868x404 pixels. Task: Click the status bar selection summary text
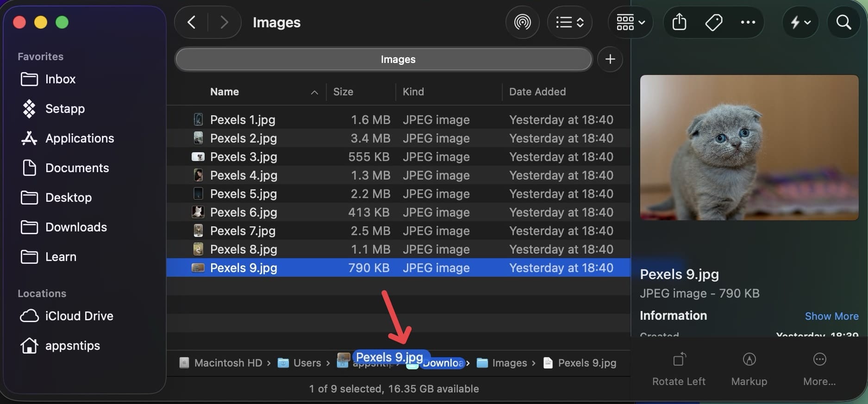[394, 389]
